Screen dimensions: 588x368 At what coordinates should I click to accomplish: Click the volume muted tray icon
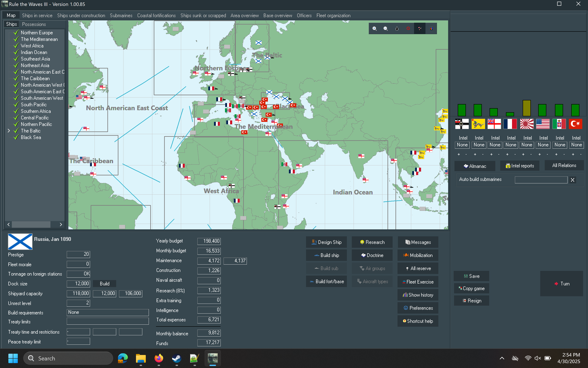[x=537, y=358]
